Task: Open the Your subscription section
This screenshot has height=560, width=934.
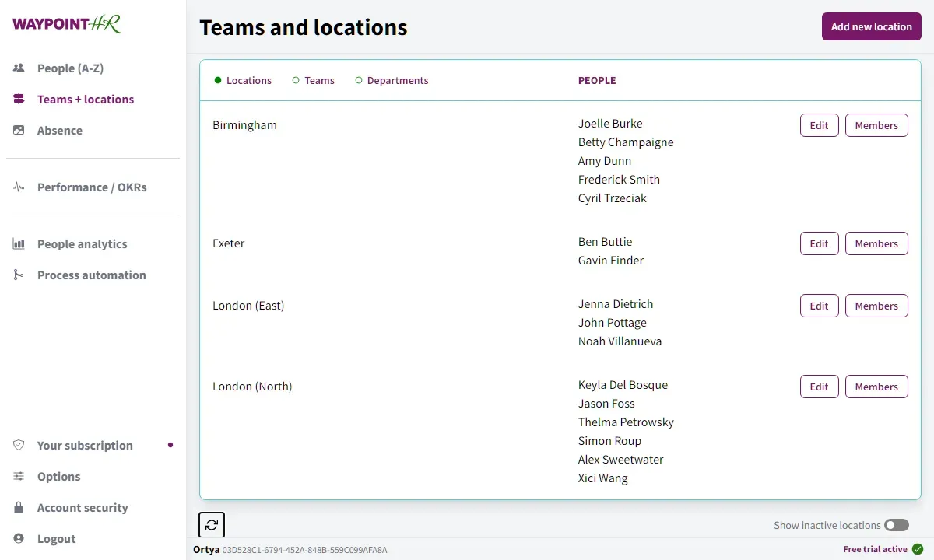Action: tap(84, 445)
